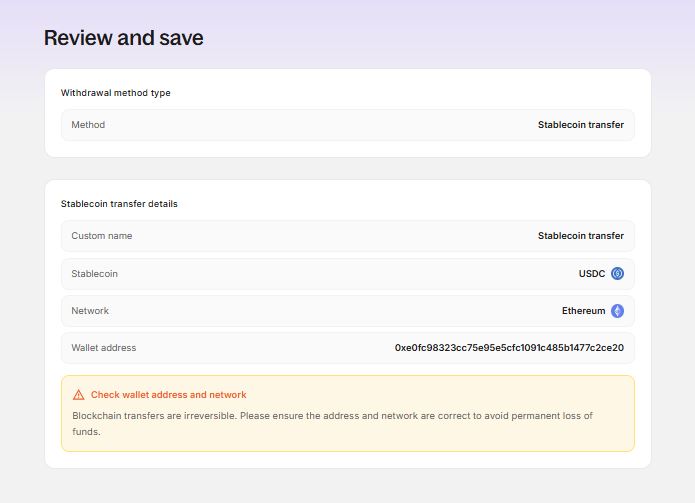This screenshot has width=695, height=503.
Task: Click the Stablecoin transfer method value
Action: click(581, 125)
